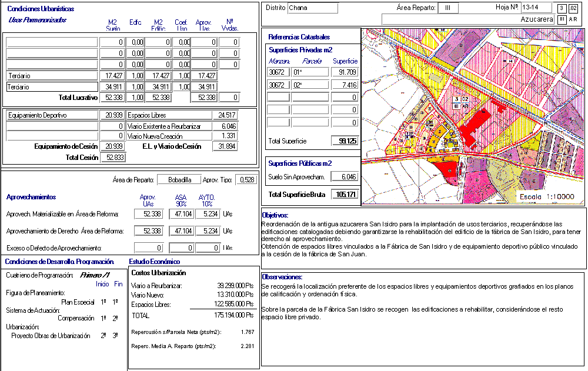Click the first Manzana cell 30672

(278, 72)
